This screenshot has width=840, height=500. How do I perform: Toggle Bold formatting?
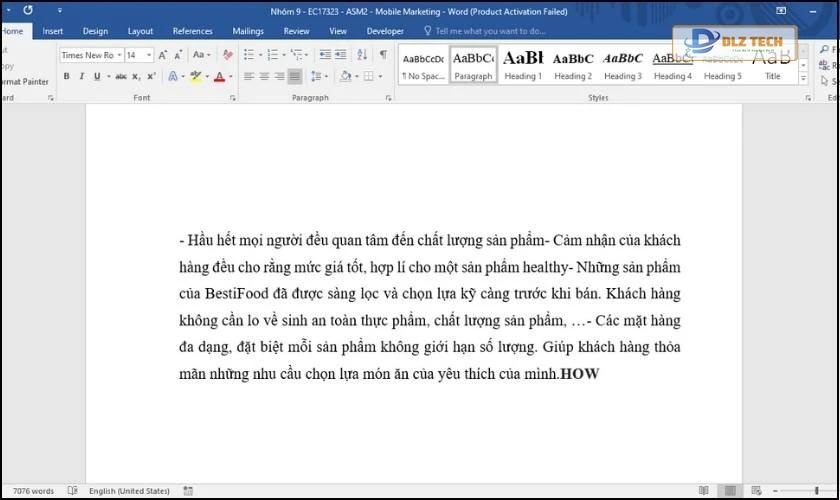[x=67, y=76]
